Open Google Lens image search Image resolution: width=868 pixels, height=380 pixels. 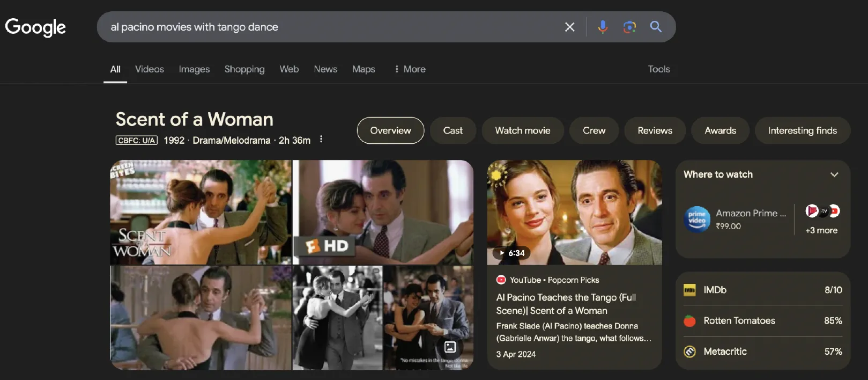(x=629, y=27)
